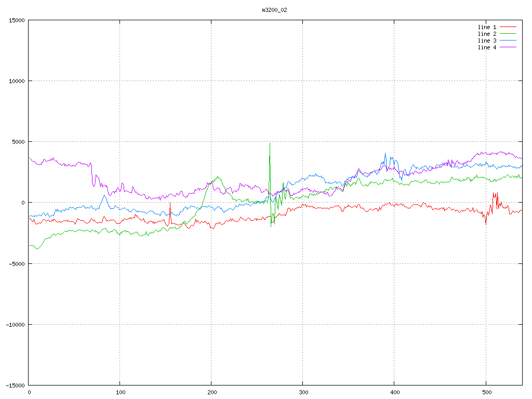Image resolution: width=532 pixels, height=399 pixels.
Task: Click the chart title m3200_02
Action: (274, 10)
